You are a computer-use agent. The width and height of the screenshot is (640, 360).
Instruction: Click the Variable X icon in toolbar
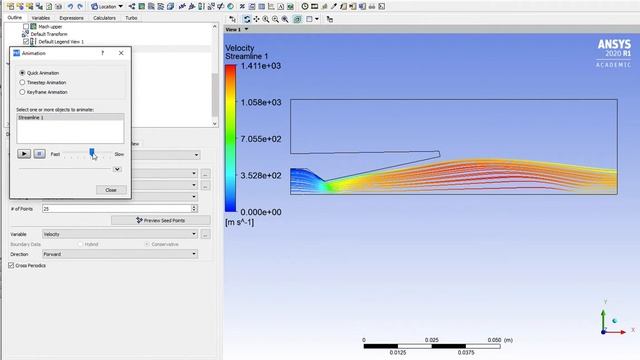(242, 7)
